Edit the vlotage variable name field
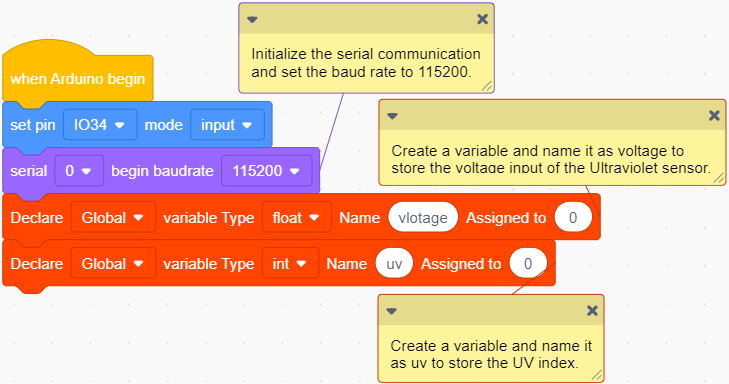Viewport: 729px width, 384px height. point(423,218)
